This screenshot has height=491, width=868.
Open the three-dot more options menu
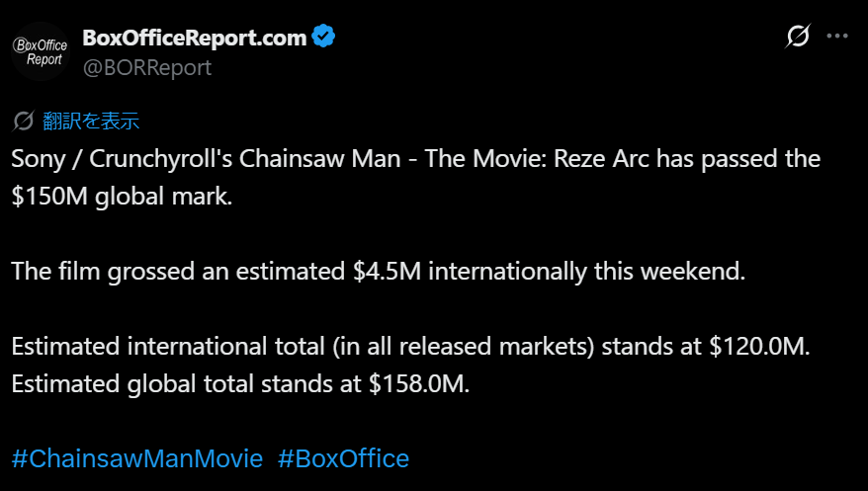pos(837,36)
